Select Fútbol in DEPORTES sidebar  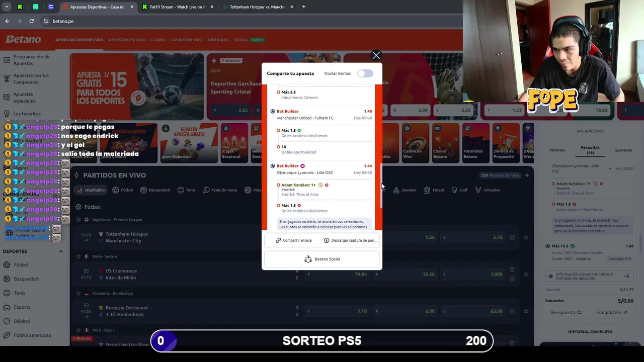tap(21, 264)
